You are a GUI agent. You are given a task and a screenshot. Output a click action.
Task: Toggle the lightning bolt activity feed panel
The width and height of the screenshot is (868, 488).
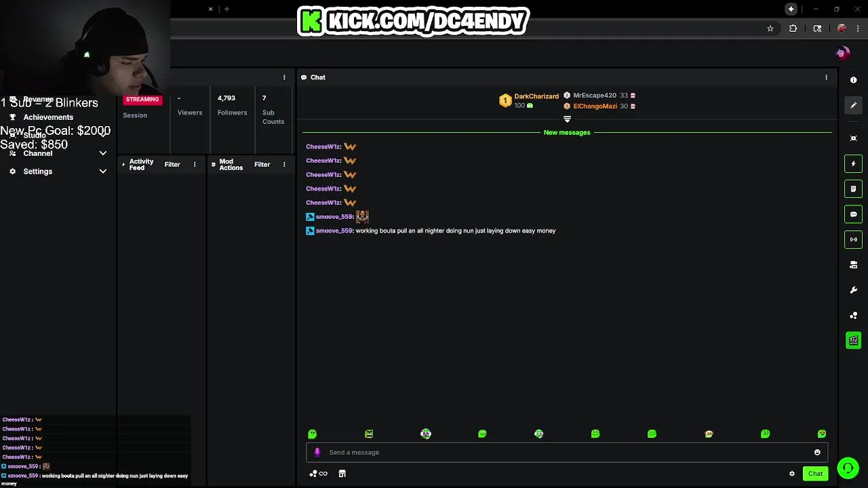[853, 163]
